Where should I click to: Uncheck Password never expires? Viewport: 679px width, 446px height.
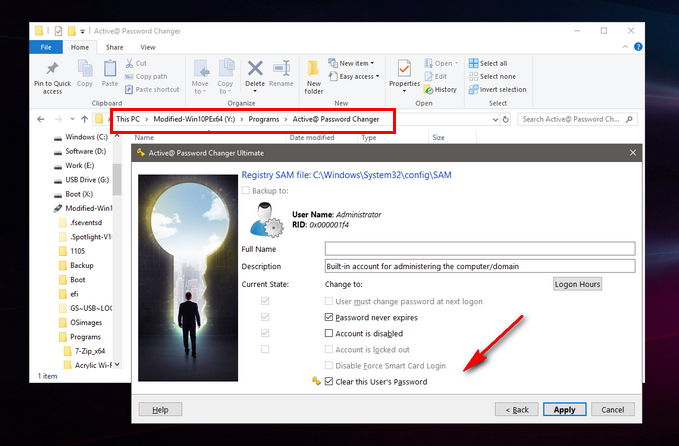[329, 317]
